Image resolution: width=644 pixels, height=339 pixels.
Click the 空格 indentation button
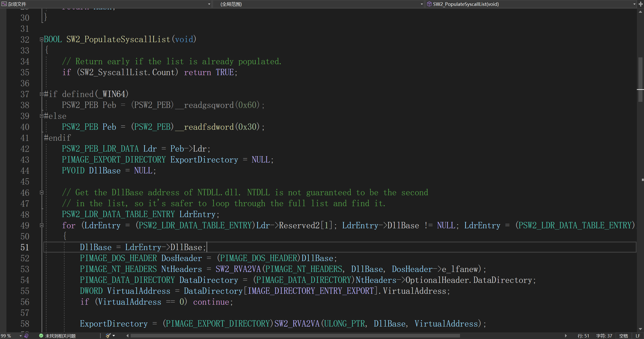pos(623,336)
